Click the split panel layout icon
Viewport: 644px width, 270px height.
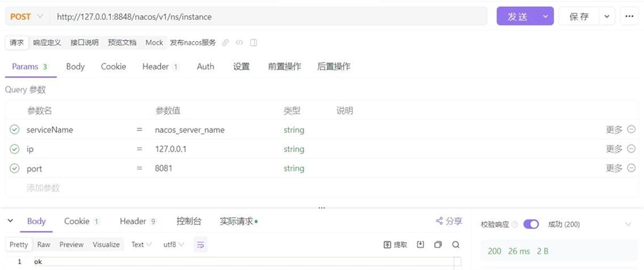tap(254, 43)
